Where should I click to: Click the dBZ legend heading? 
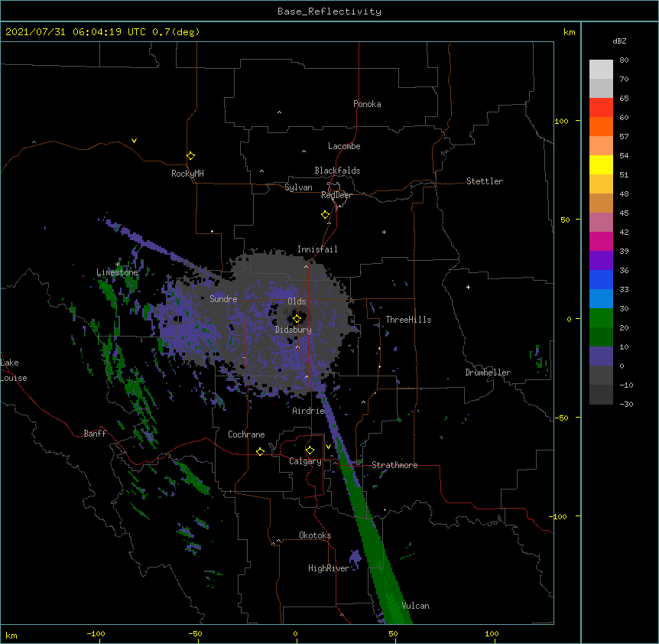point(619,41)
